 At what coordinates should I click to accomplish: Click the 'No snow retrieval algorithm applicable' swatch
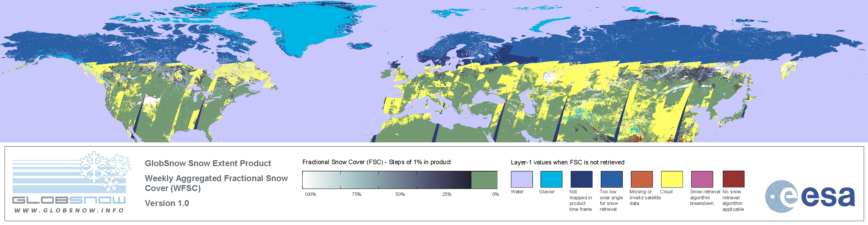733,179
